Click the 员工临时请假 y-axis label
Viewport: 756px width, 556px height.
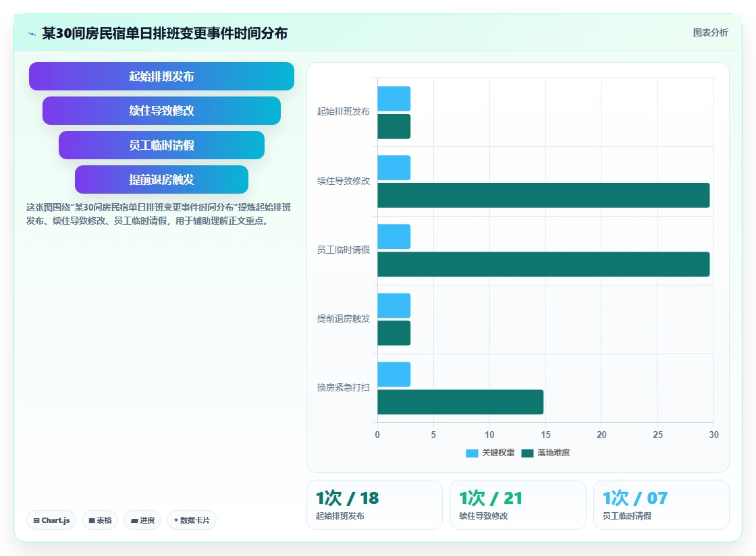[344, 250]
